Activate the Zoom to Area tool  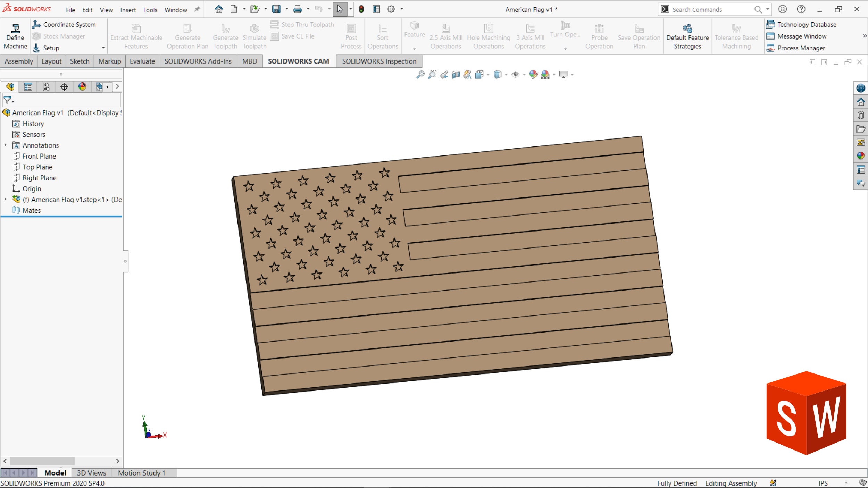(432, 74)
